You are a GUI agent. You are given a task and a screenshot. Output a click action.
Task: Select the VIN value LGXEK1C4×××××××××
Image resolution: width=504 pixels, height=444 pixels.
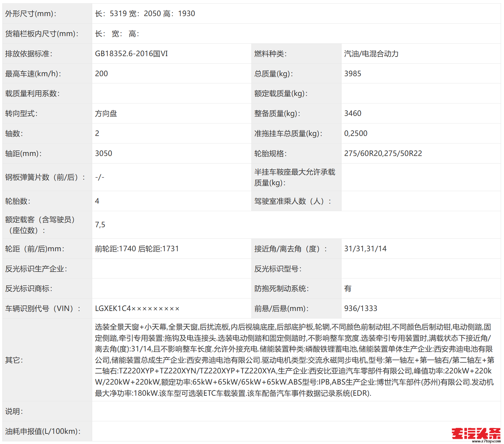coord(137,308)
